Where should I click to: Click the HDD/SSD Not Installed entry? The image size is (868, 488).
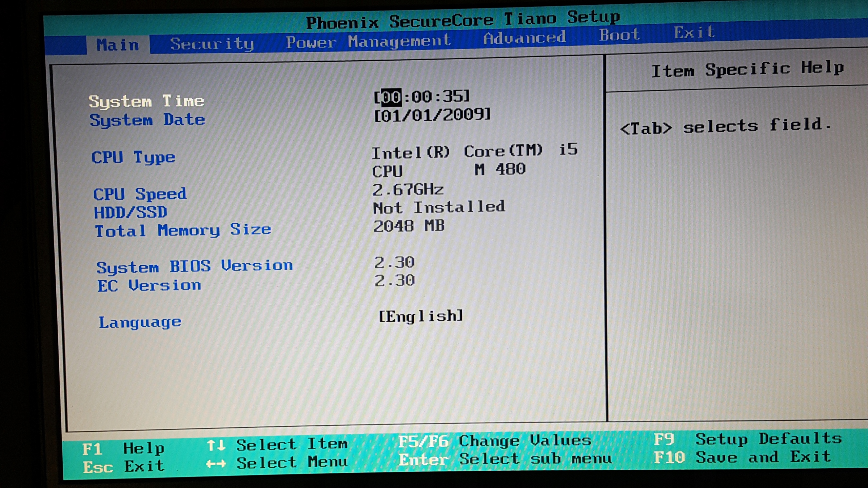click(439, 207)
